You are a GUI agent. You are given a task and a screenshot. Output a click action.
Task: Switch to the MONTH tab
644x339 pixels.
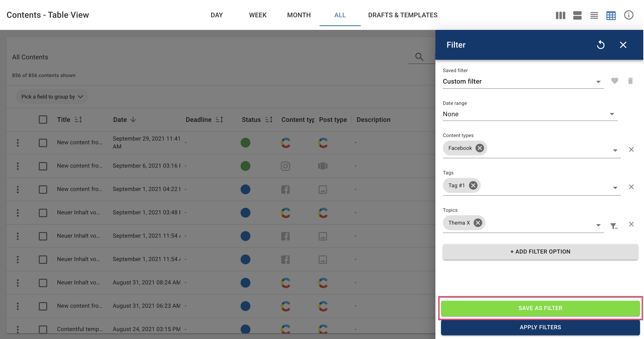(x=299, y=15)
